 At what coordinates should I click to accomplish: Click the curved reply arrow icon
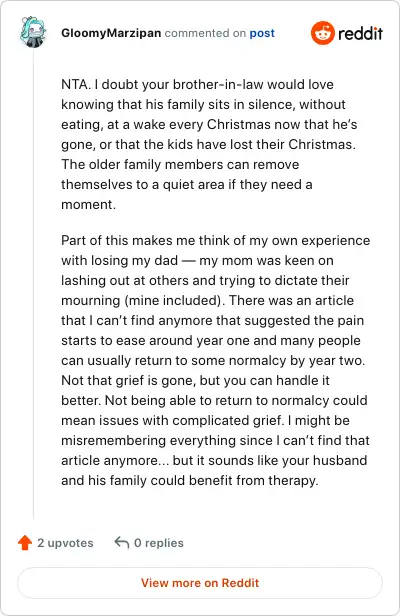tap(122, 543)
